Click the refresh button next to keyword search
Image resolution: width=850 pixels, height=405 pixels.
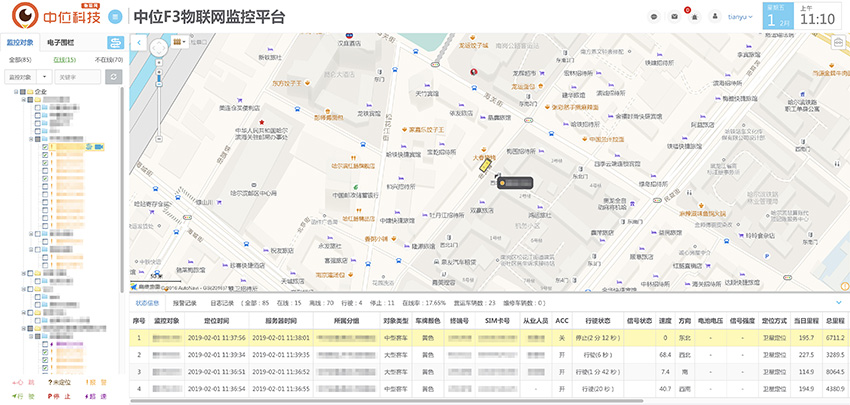pyautogui.click(x=114, y=76)
